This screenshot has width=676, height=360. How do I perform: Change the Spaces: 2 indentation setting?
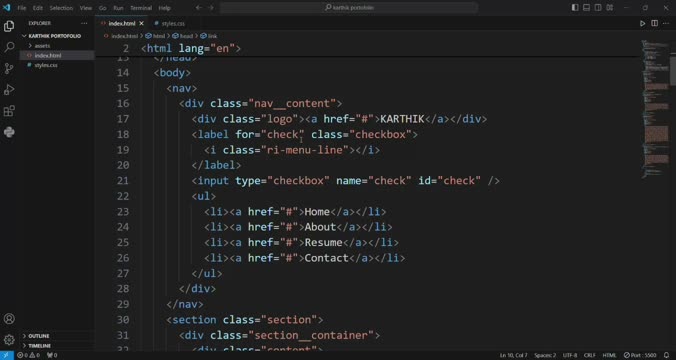[545, 355]
